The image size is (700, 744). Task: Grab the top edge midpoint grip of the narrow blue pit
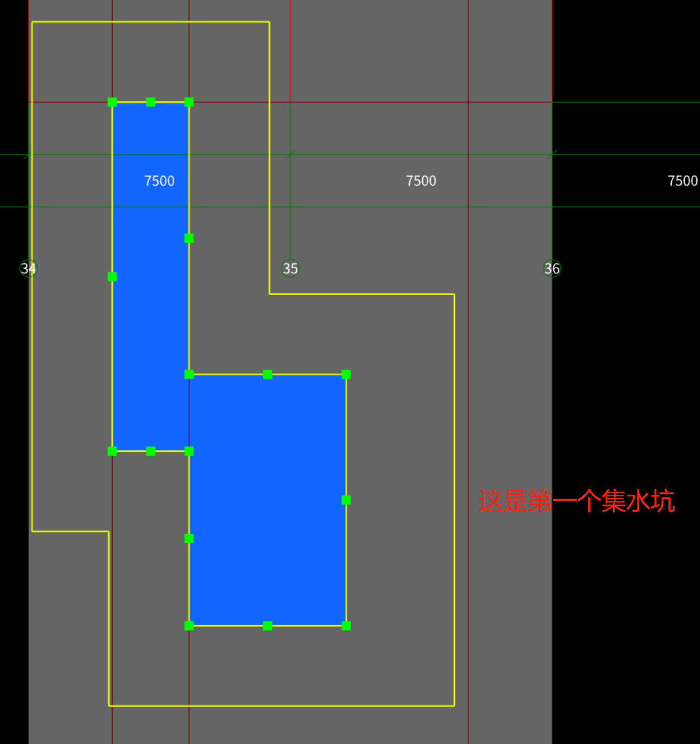tap(151, 102)
